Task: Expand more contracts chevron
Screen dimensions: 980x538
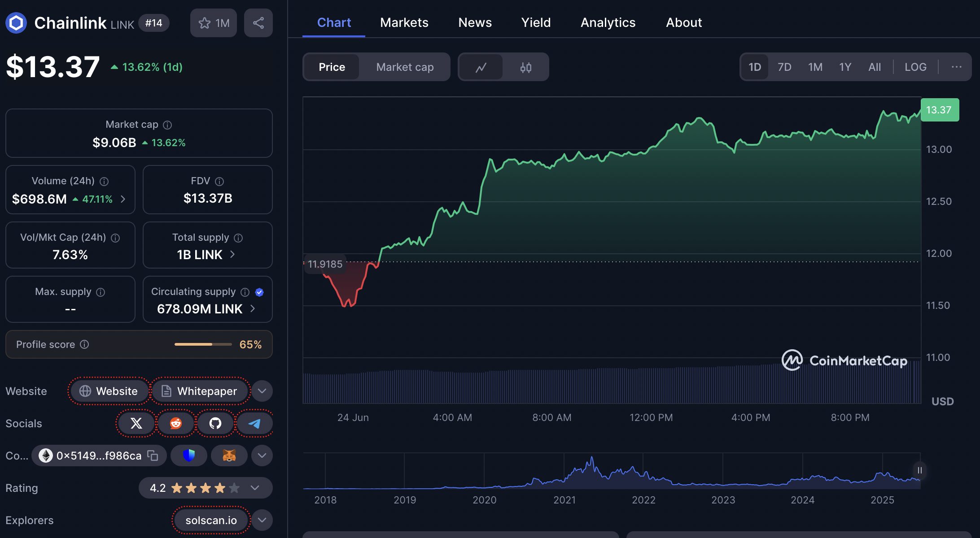Action: click(x=262, y=456)
